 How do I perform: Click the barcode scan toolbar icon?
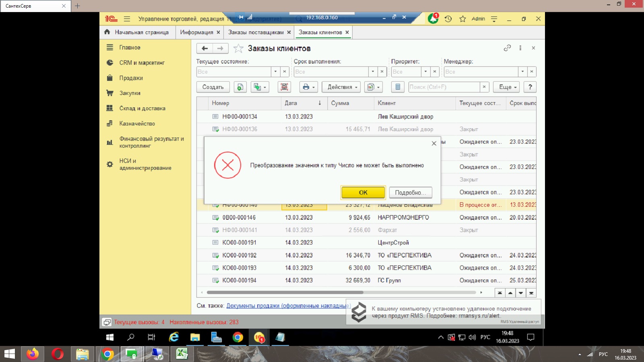click(x=284, y=87)
